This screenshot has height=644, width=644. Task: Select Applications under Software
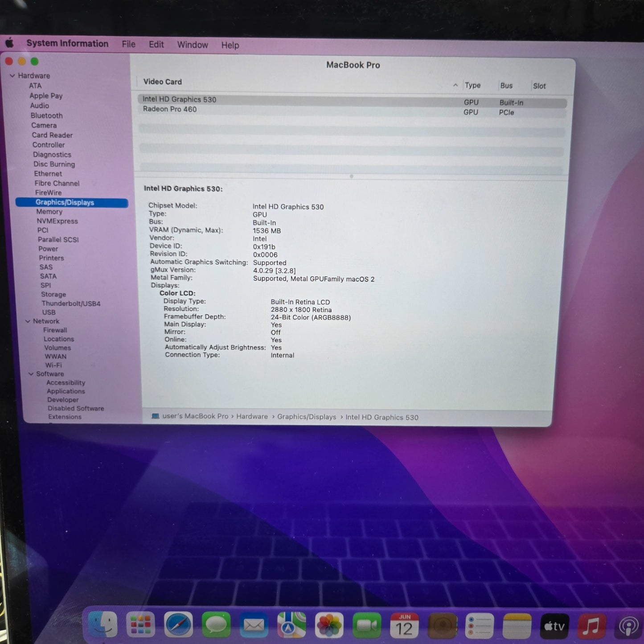[x=66, y=391]
